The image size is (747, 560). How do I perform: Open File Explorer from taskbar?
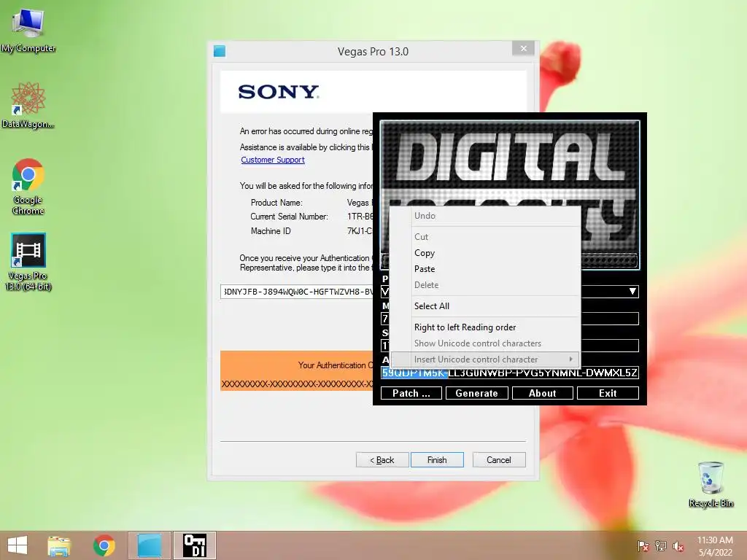[59, 545]
